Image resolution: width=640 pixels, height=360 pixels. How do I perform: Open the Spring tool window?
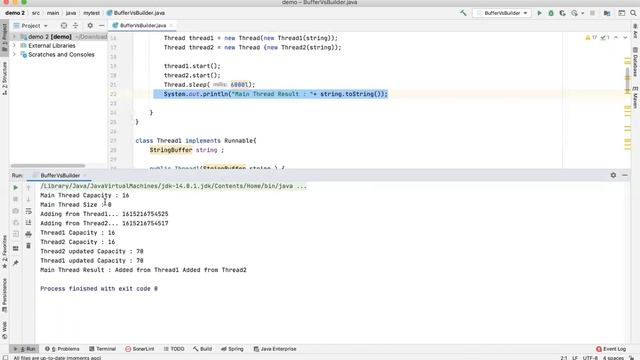click(232, 349)
